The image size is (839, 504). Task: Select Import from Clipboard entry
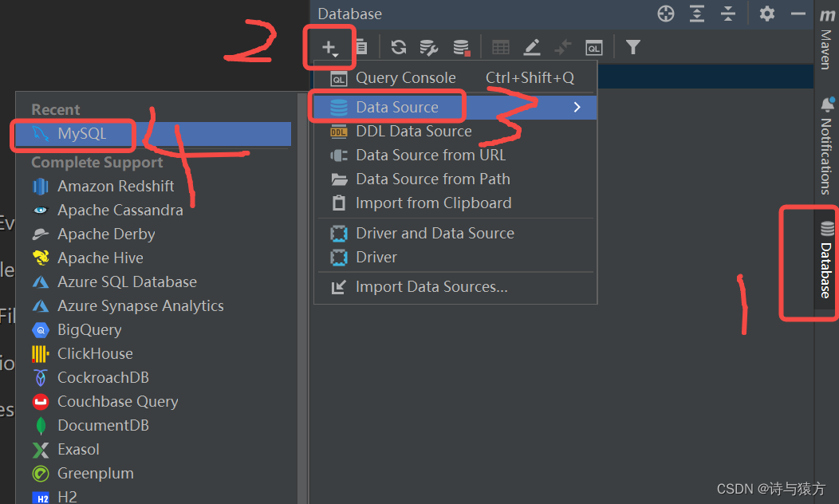pyautogui.click(x=455, y=203)
